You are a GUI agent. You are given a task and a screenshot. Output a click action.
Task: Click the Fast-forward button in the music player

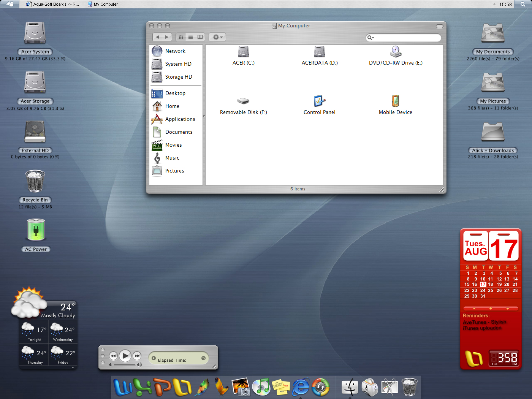tap(137, 356)
